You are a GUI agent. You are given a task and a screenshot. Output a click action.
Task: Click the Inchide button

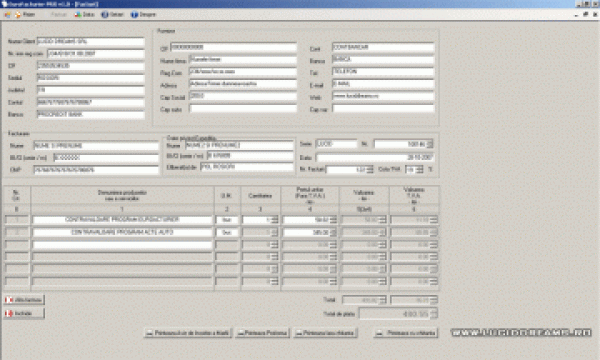click(x=24, y=313)
